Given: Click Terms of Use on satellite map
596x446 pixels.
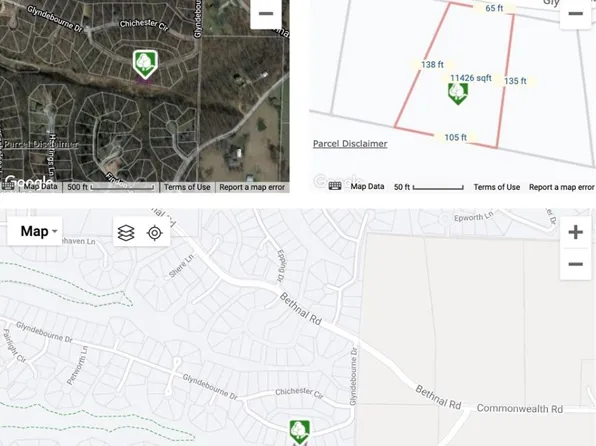Looking at the screenshot, I should [x=187, y=187].
